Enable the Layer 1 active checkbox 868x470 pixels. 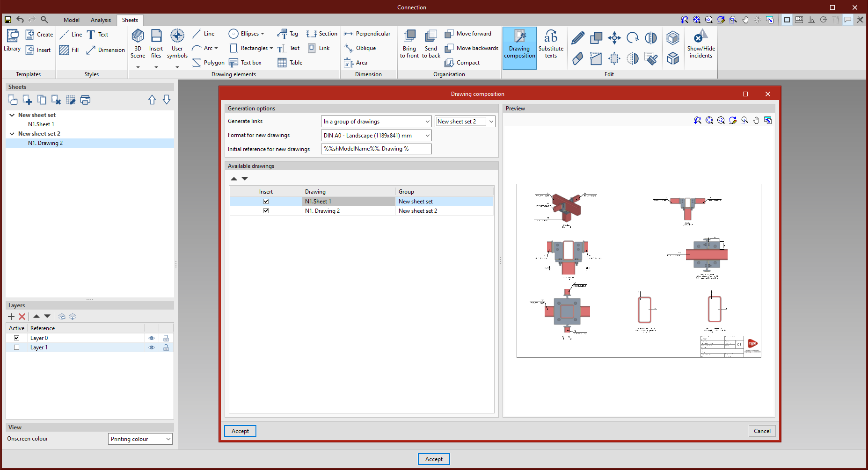[17, 347]
